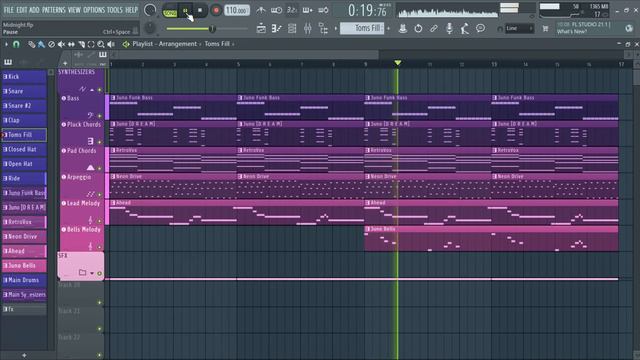
Task: Open the Toms Fill pattern selector
Action: point(362,28)
